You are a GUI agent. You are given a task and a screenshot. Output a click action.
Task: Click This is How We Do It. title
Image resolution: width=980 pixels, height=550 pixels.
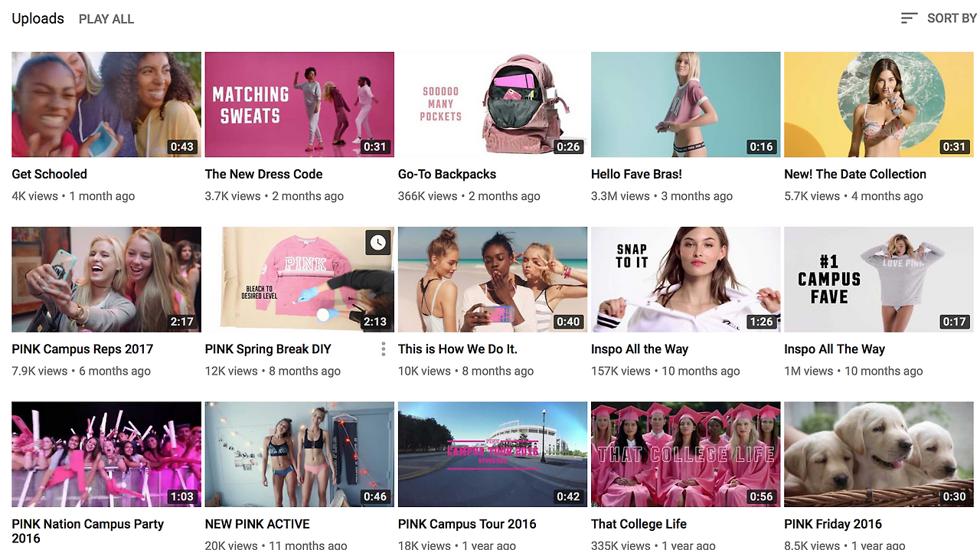coord(458,349)
